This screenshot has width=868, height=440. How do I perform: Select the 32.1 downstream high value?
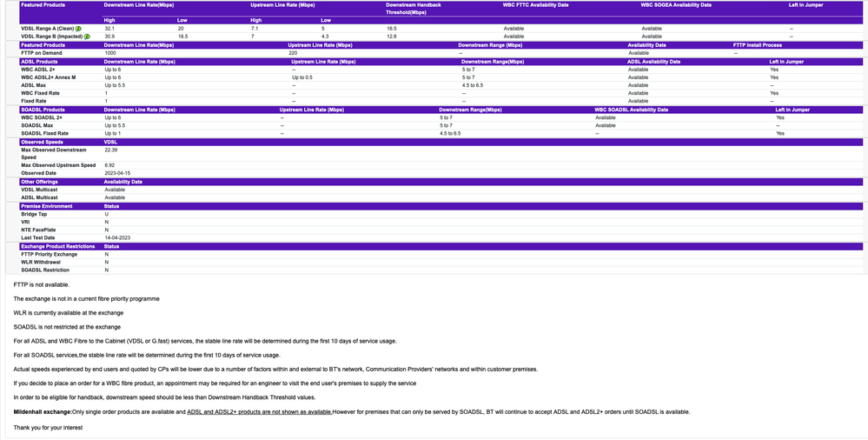tap(109, 29)
